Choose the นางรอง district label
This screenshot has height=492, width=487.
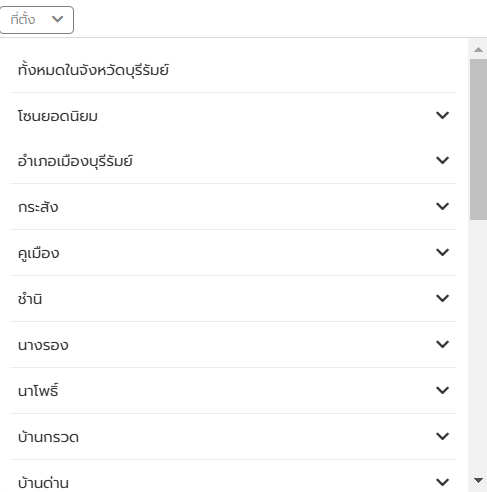[43, 345]
